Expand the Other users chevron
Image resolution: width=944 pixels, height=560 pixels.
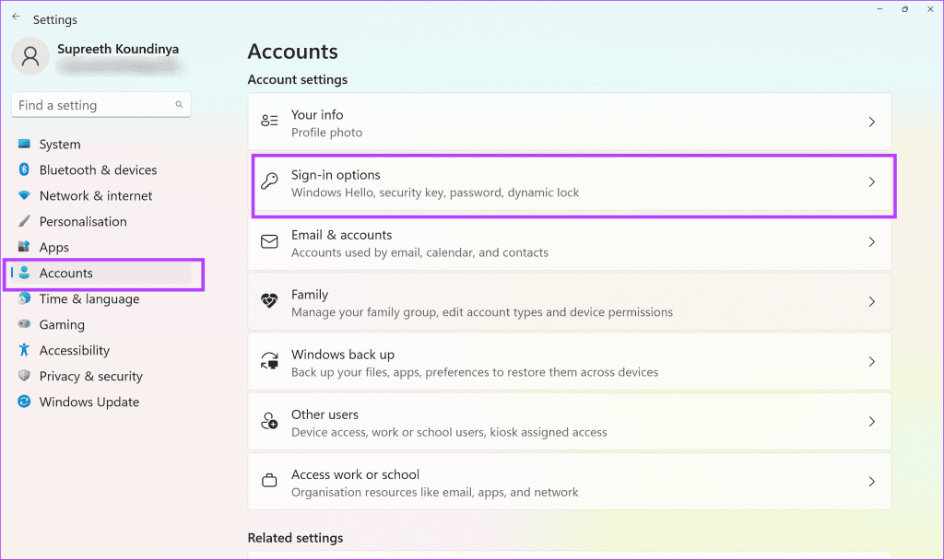872,422
